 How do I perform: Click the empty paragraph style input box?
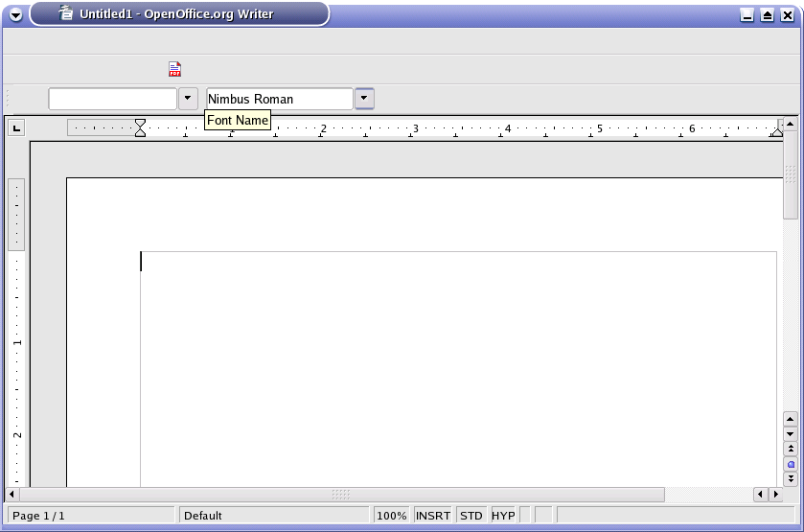pos(112,99)
